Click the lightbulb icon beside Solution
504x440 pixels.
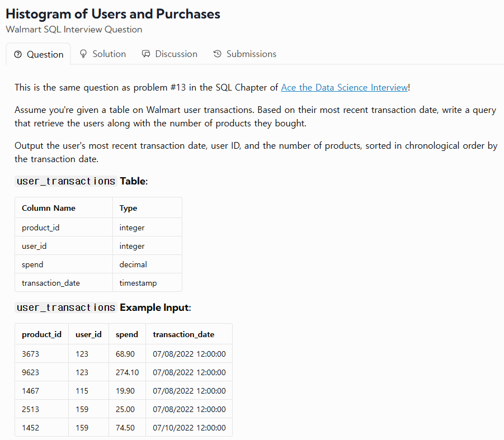pyautogui.click(x=83, y=54)
